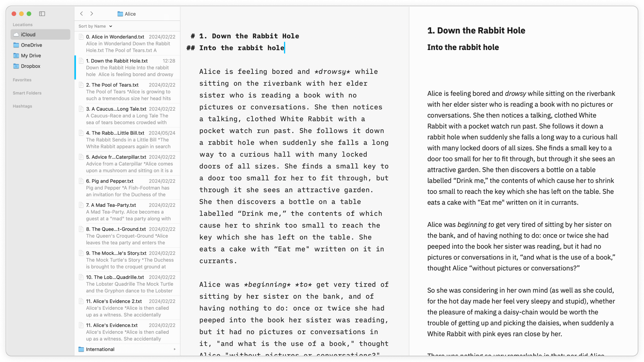Image resolution: width=644 pixels, height=362 pixels.
Task: Click the Dropbox location in sidebar
Action: coord(30,66)
